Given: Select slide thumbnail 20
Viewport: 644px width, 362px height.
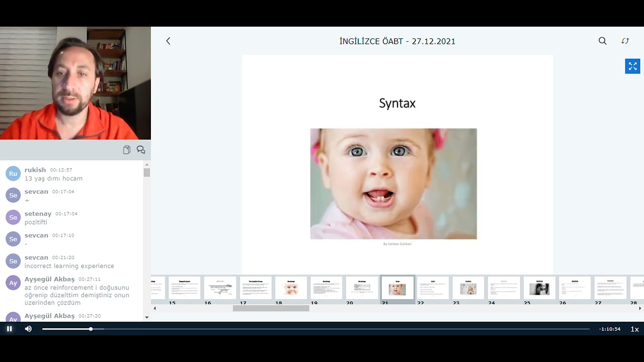Looking at the screenshot, I should [362, 288].
